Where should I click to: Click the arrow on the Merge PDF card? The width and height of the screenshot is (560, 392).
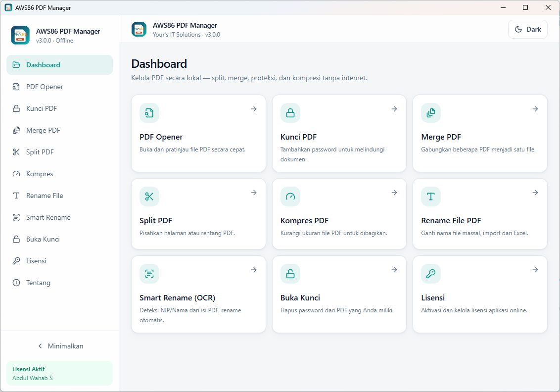pos(535,109)
